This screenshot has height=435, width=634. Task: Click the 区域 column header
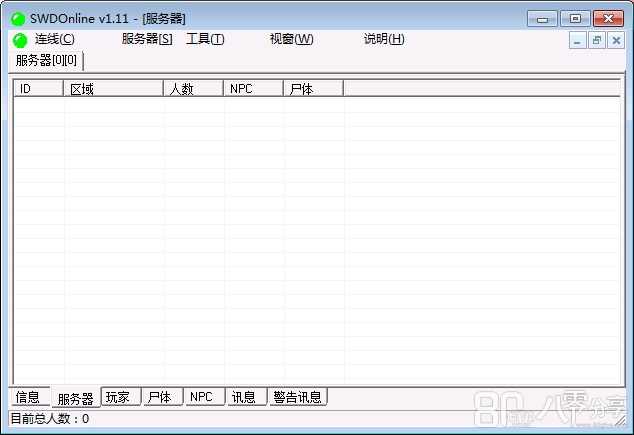point(114,89)
